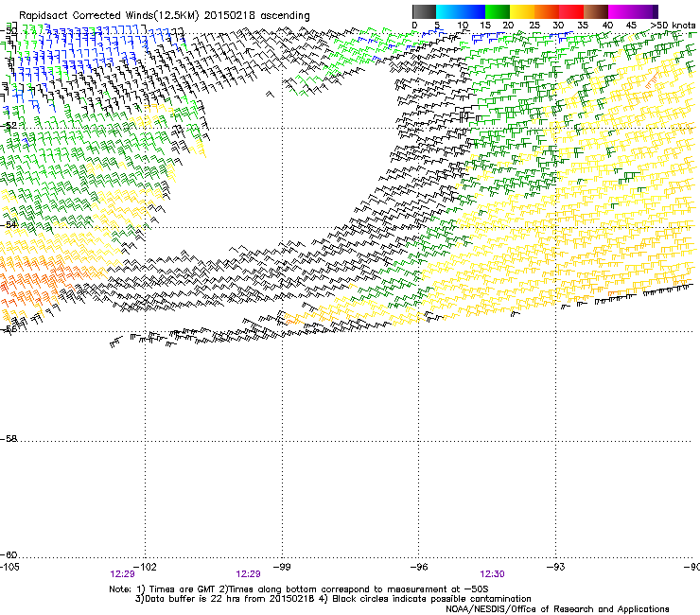
Task: Select the dark purple 45–50 knots color band
Action: tap(645, 11)
